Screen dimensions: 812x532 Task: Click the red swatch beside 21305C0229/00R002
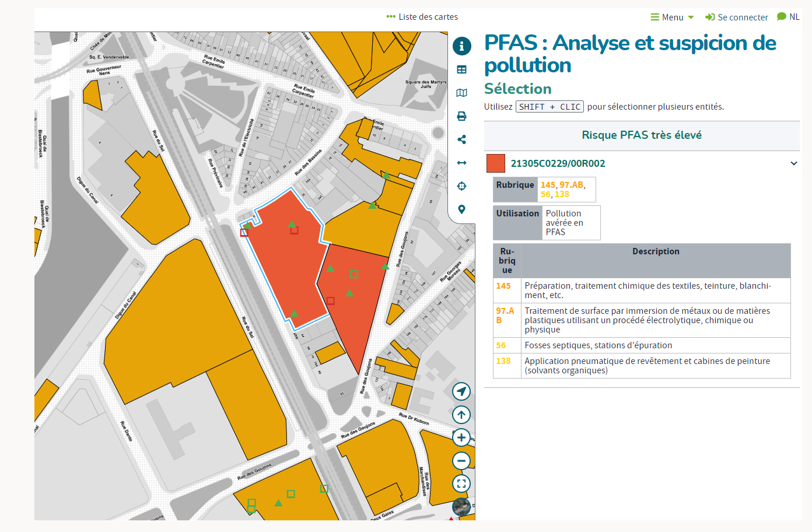[x=496, y=163]
